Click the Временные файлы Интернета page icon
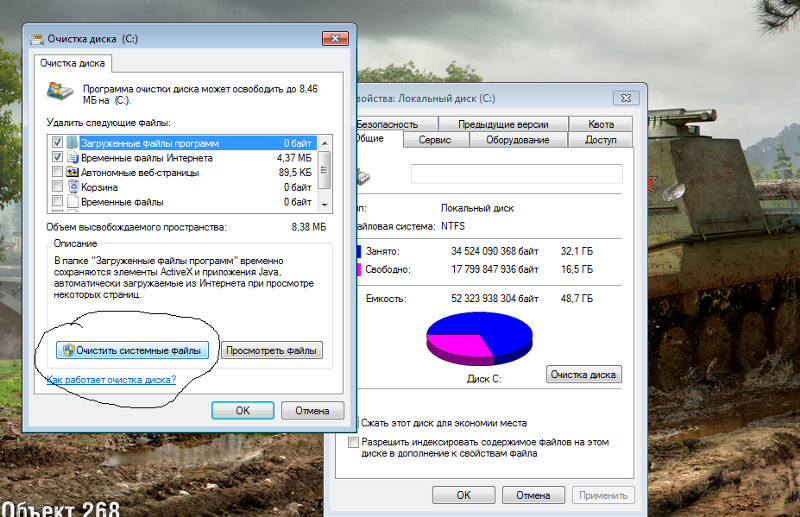Viewport: 800px width, 517px height. point(72,157)
